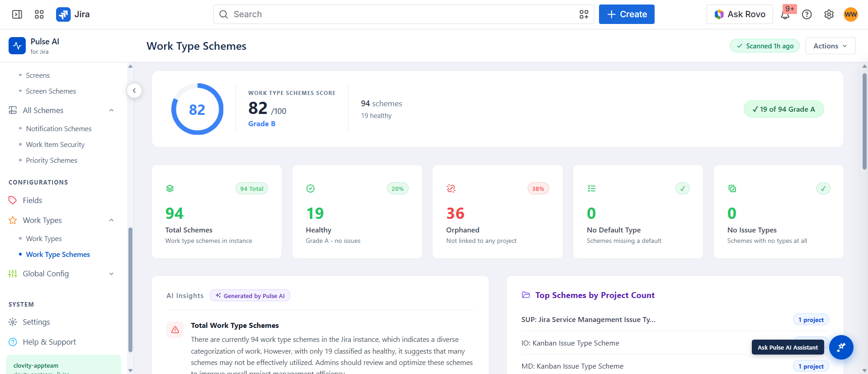Open Work Item Security
The width and height of the screenshot is (868, 374).
55,145
